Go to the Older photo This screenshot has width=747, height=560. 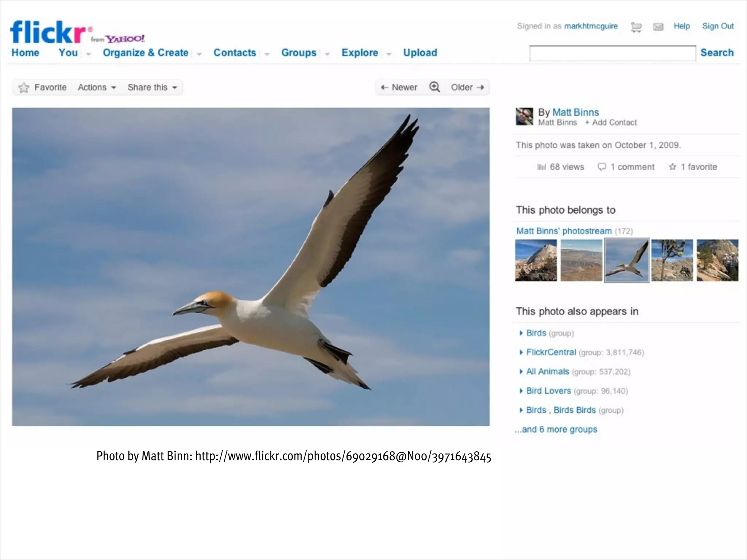[467, 87]
